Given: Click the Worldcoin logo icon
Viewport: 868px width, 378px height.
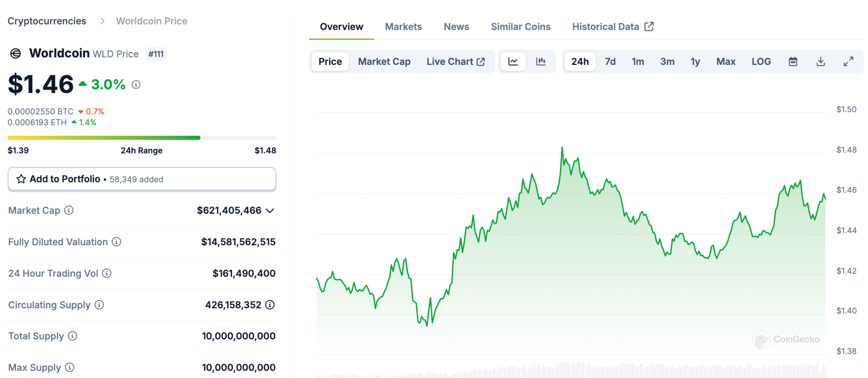Looking at the screenshot, I should pos(16,53).
